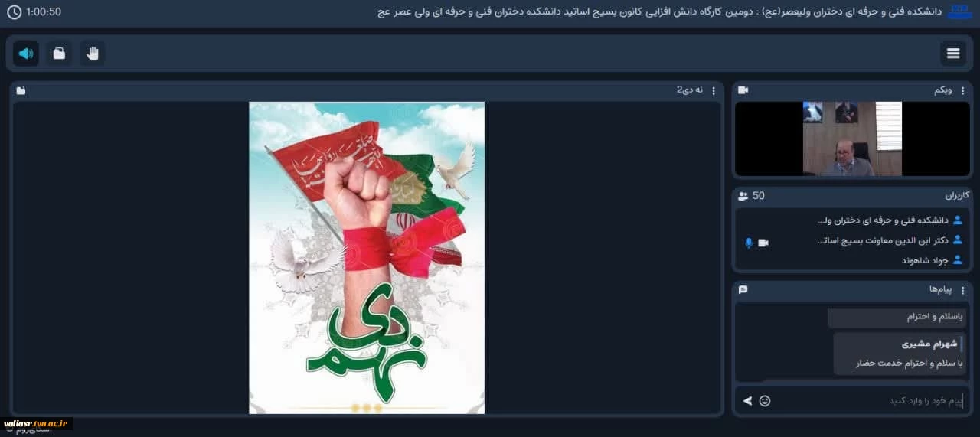980x437 pixels.
Task: Open the hamburger main menu
Action: [x=953, y=54]
